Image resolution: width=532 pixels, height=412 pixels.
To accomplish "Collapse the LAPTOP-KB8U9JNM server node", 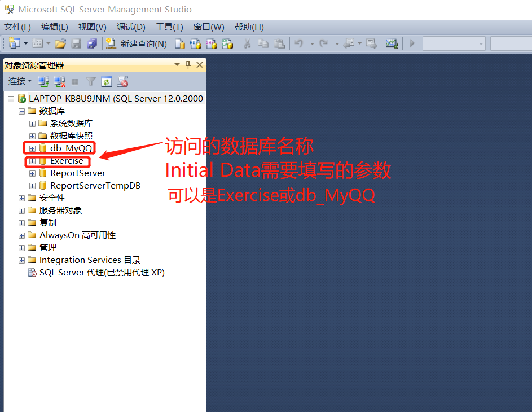I will (x=11, y=99).
